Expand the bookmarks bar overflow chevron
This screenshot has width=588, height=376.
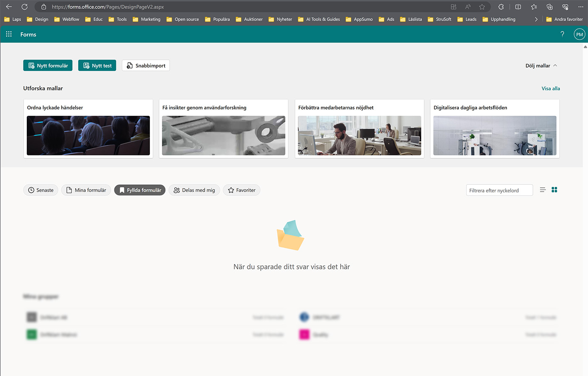pos(536,19)
